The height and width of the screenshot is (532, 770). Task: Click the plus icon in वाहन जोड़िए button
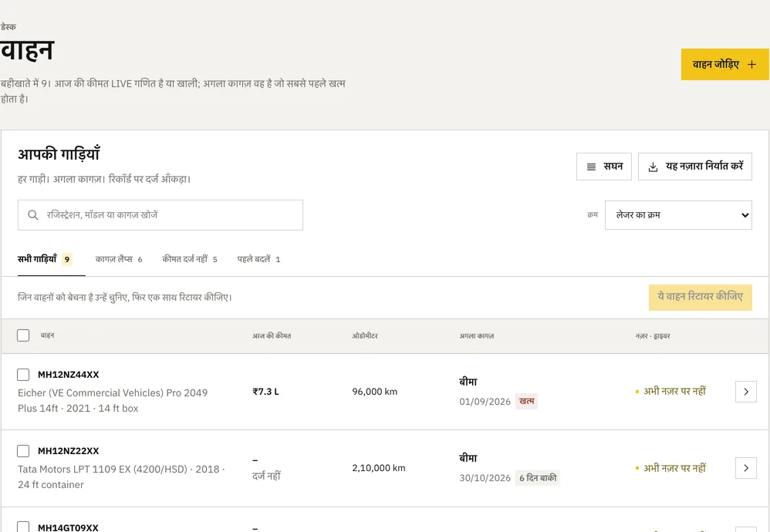(751, 64)
